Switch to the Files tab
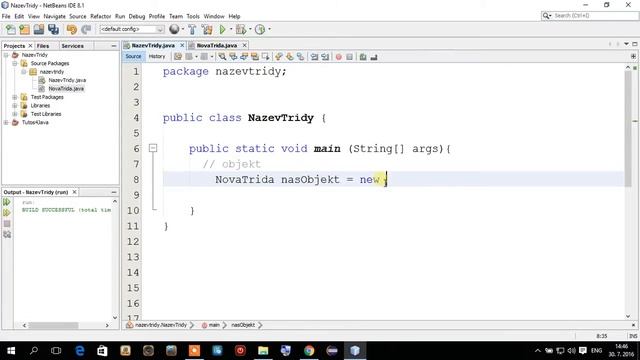 pos(43,46)
